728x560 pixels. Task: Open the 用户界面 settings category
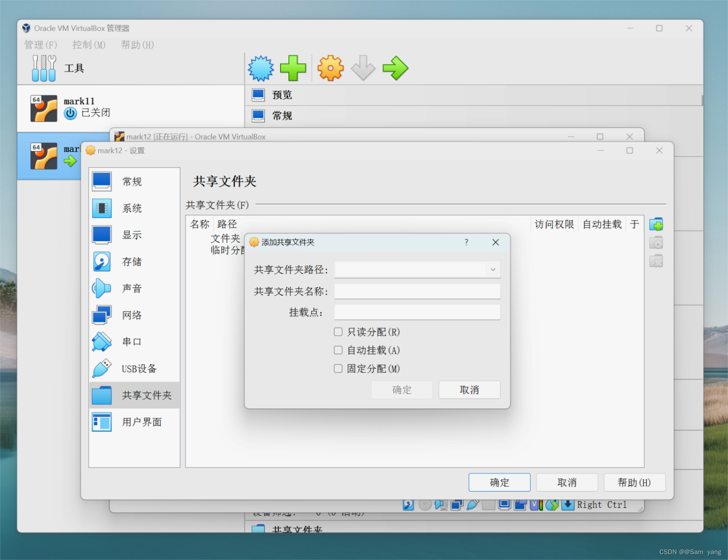click(134, 422)
